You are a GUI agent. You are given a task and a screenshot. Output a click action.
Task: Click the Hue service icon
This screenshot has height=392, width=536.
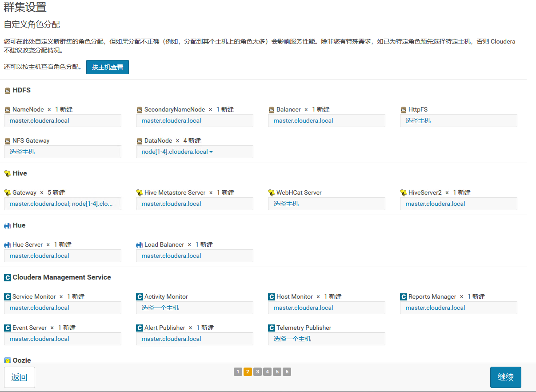coord(8,226)
